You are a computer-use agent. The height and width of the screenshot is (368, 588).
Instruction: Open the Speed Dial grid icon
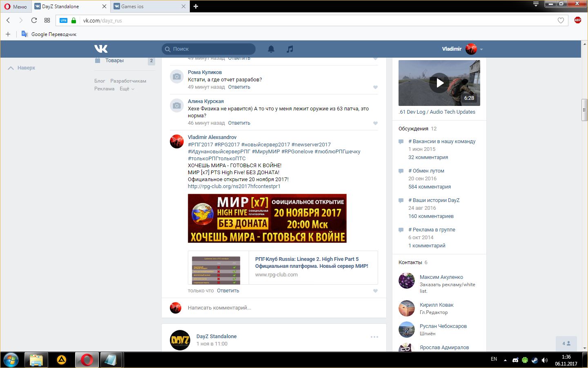click(x=47, y=20)
